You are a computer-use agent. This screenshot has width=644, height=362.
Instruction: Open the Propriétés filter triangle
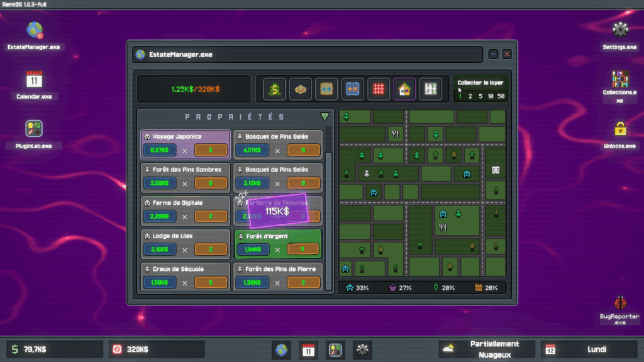point(325,117)
